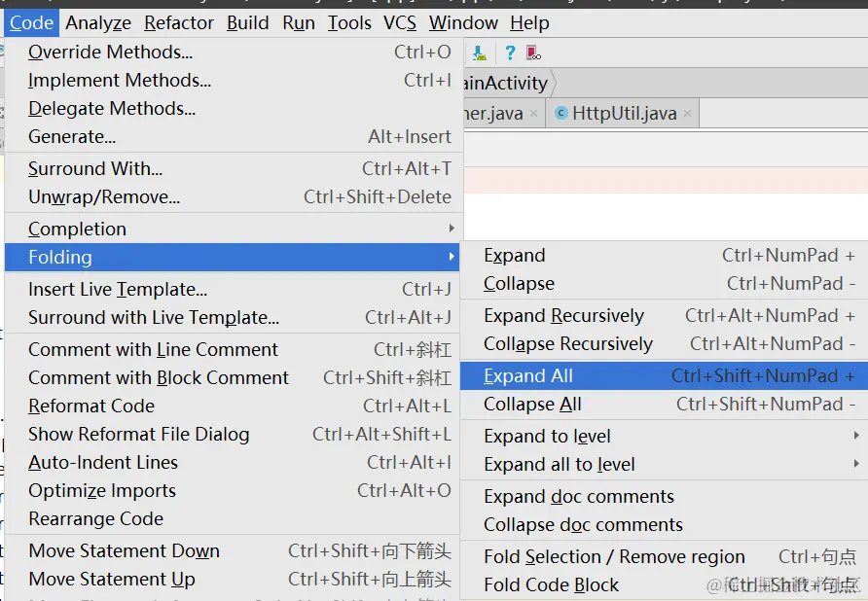Expand the Completion submenu
The width and height of the screenshot is (868, 601).
234,230
